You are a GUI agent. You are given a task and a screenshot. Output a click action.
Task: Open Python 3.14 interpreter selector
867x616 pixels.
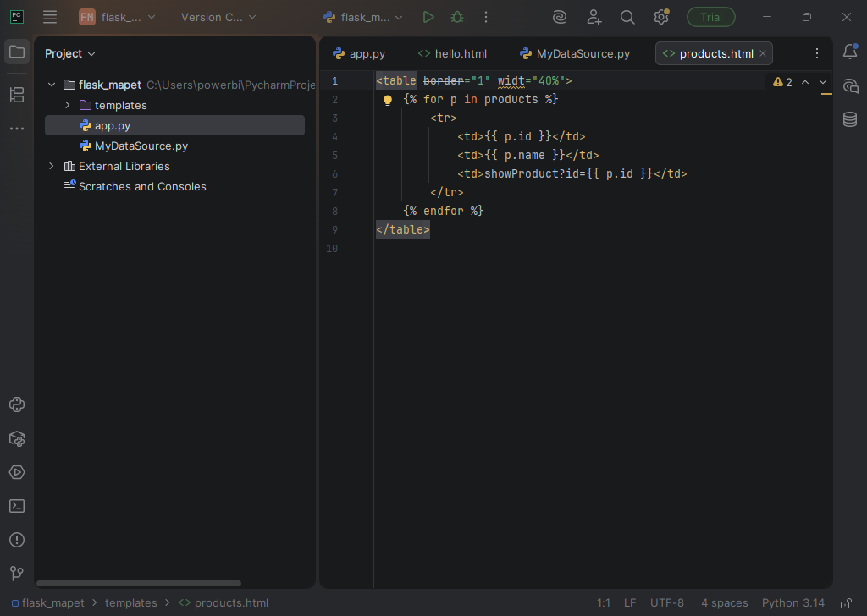792,603
